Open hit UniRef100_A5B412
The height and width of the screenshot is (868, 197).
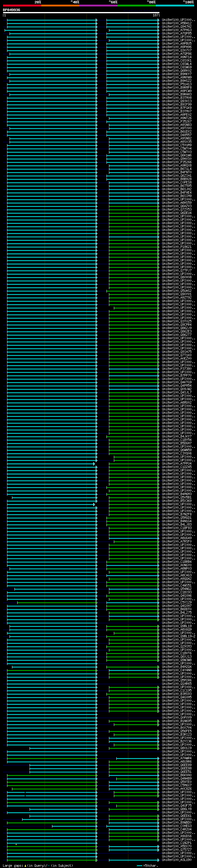(x=177, y=23)
